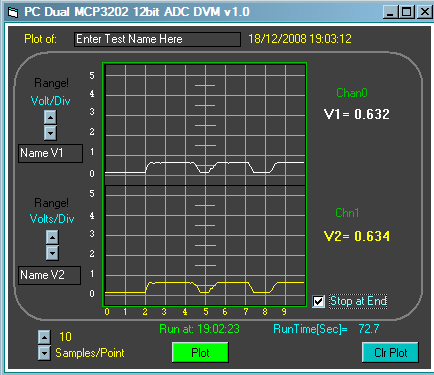This screenshot has height=375, width=434.
Task: Click the samples value 10
Action: click(65, 337)
